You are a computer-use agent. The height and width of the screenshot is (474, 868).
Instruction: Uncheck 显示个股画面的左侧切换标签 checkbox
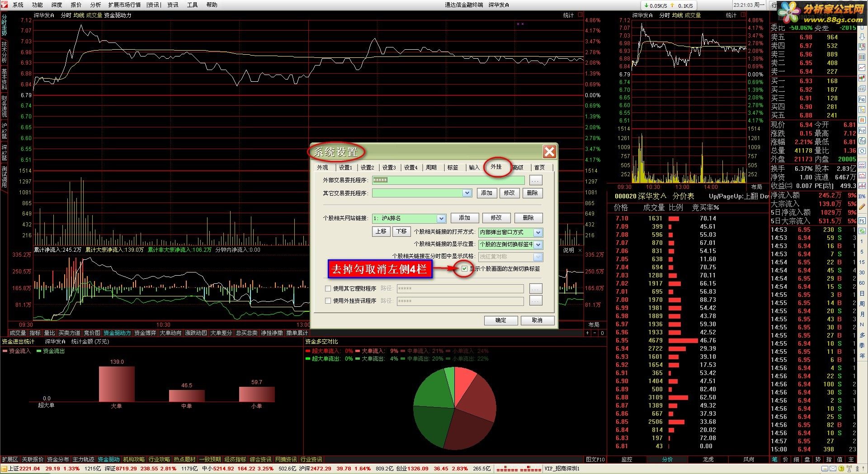(x=464, y=269)
